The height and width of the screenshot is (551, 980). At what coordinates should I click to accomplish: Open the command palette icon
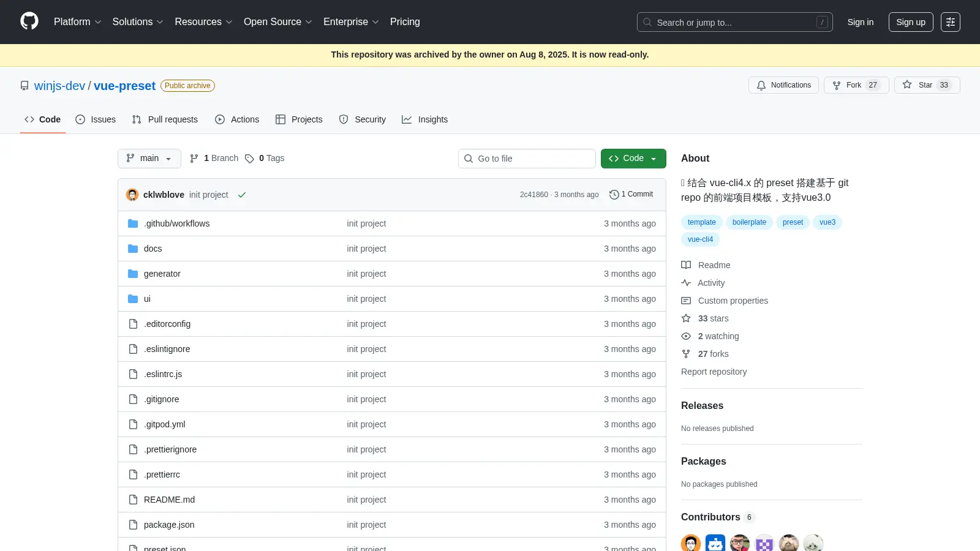click(x=951, y=22)
